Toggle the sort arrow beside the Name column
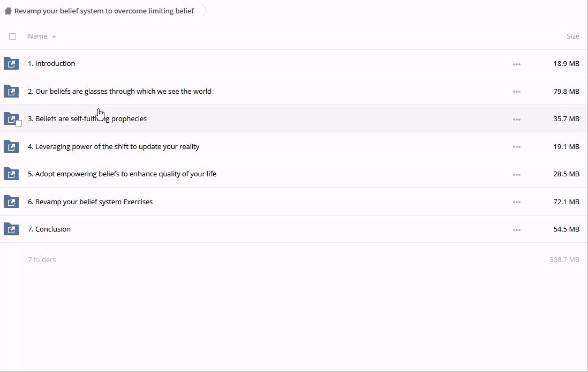This screenshot has height=372, width=588. point(54,36)
